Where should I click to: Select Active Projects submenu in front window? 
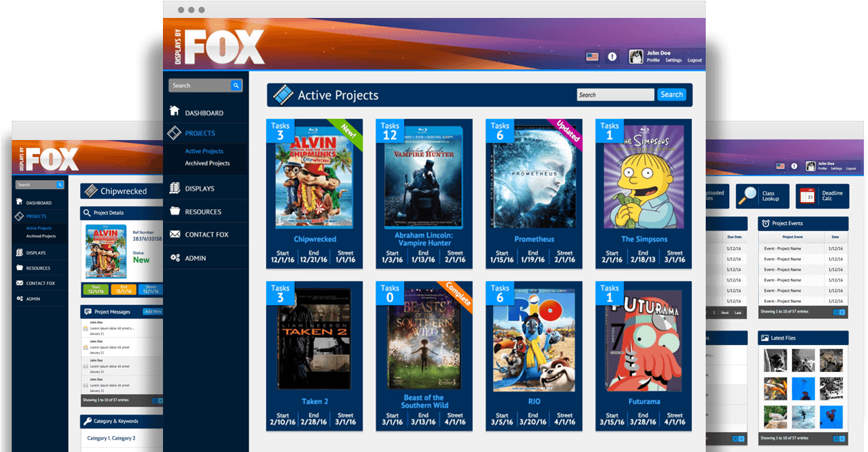coord(204,151)
